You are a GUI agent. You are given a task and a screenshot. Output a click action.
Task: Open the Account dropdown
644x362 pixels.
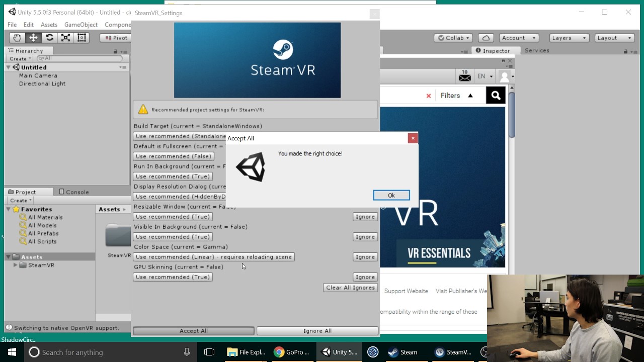pyautogui.click(x=519, y=38)
